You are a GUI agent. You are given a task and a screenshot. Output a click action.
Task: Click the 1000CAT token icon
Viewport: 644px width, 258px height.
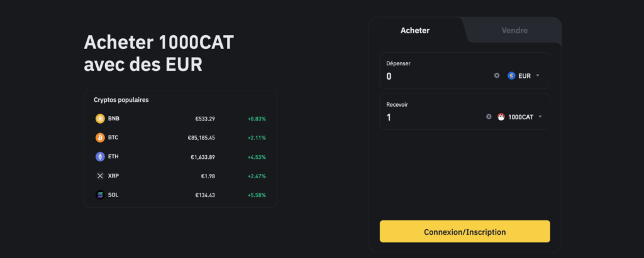[x=501, y=117]
